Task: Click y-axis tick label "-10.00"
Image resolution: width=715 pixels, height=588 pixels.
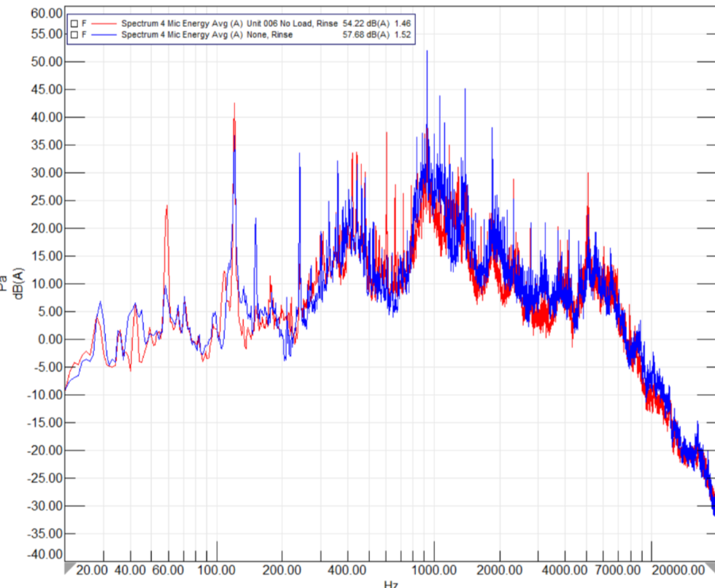Action: [45, 395]
